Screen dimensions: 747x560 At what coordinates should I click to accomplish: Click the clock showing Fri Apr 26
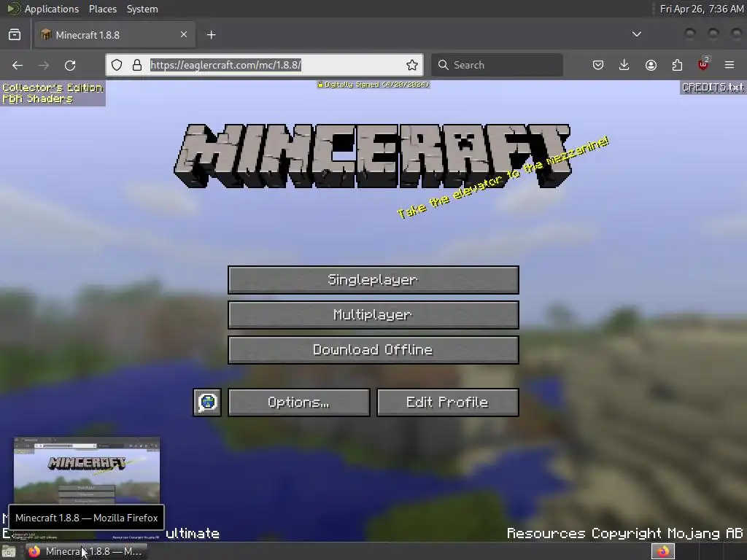pos(701,9)
